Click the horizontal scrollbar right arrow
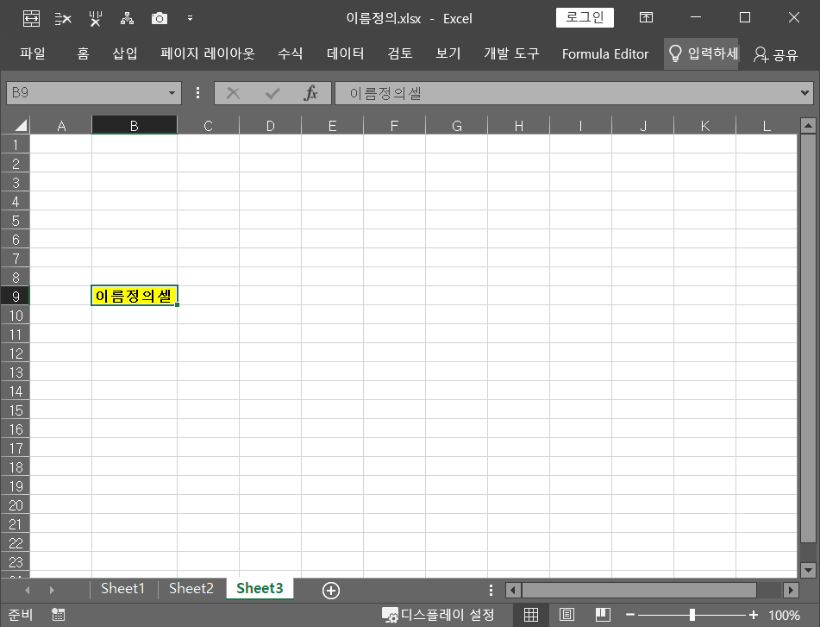 [791, 590]
